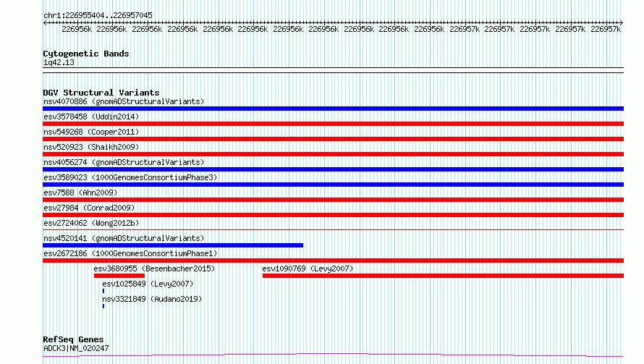This screenshot has width=644, height=364.
Task: Click the chr1:226955404..226957045 coordinates label
Action: point(98,15)
